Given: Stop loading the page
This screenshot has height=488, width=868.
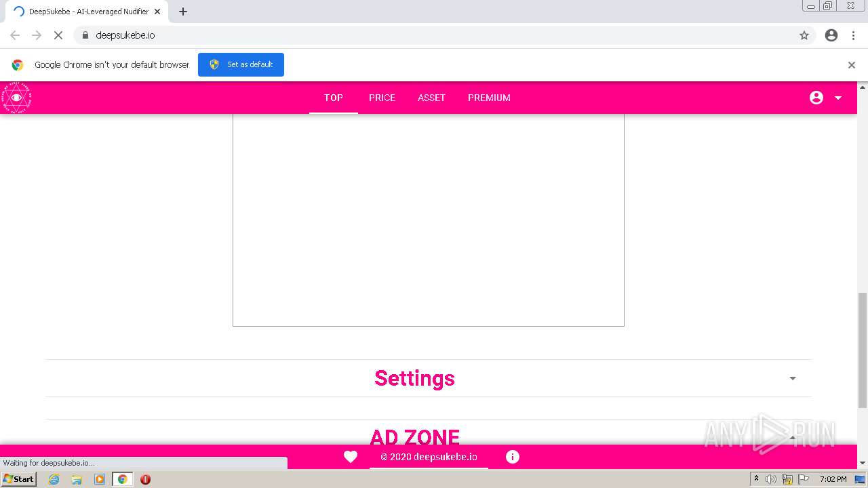Looking at the screenshot, I should click(58, 35).
